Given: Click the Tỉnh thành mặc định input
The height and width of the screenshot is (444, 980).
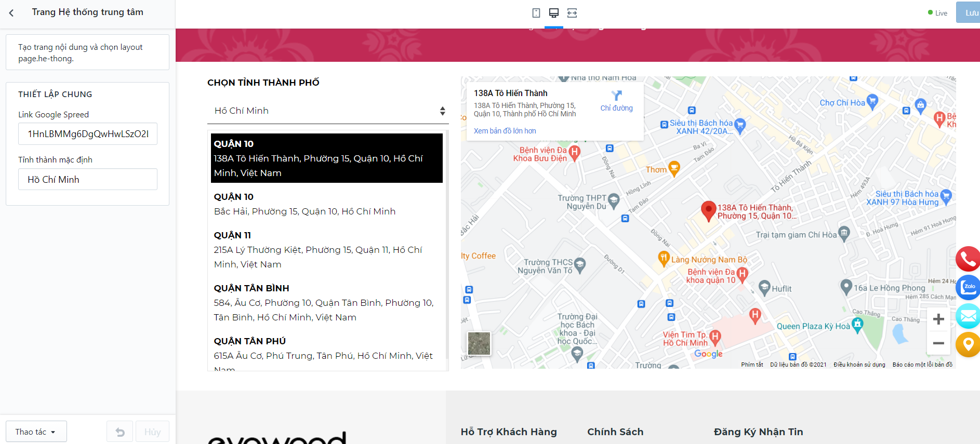Looking at the screenshot, I should click(x=88, y=179).
